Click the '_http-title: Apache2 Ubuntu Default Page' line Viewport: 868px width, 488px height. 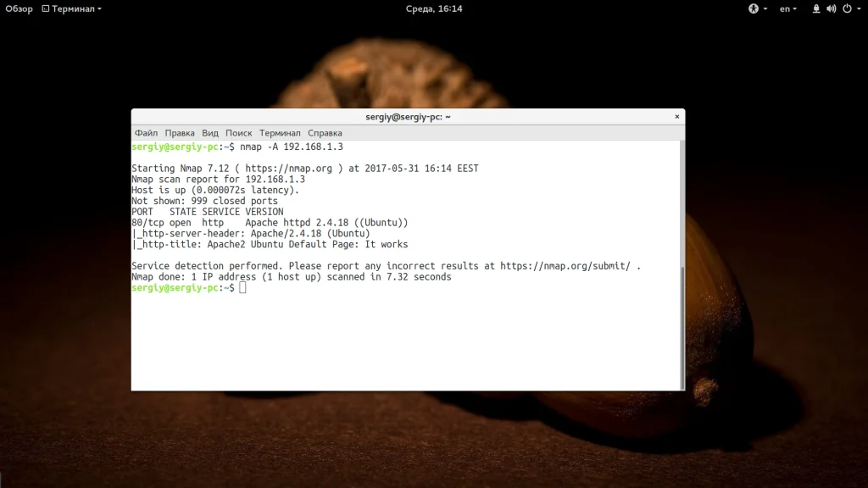[270, 245]
